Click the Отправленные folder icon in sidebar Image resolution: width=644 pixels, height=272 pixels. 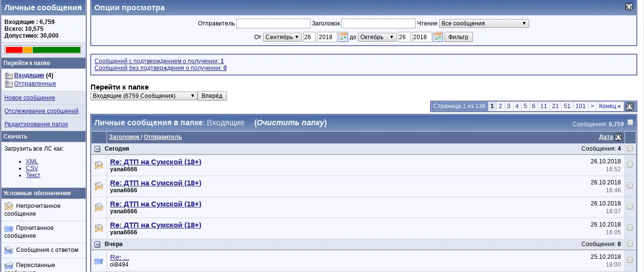[x=8, y=84]
